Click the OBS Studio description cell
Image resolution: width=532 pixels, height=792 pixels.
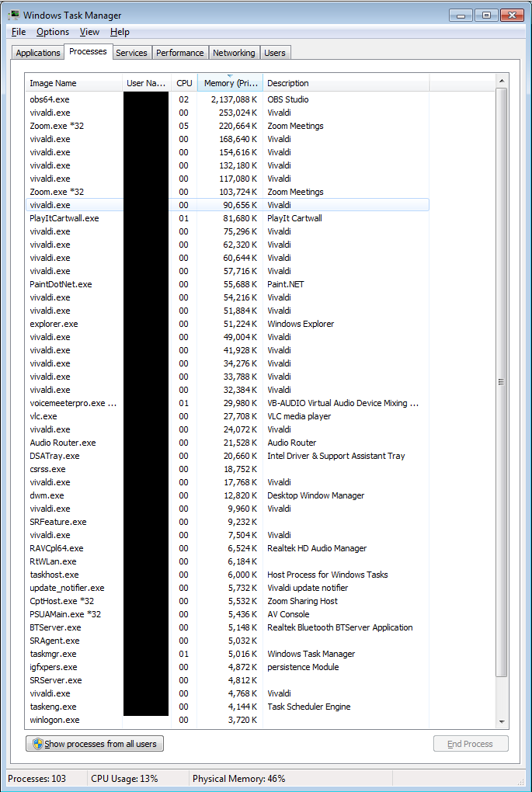[x=288, y=99]
